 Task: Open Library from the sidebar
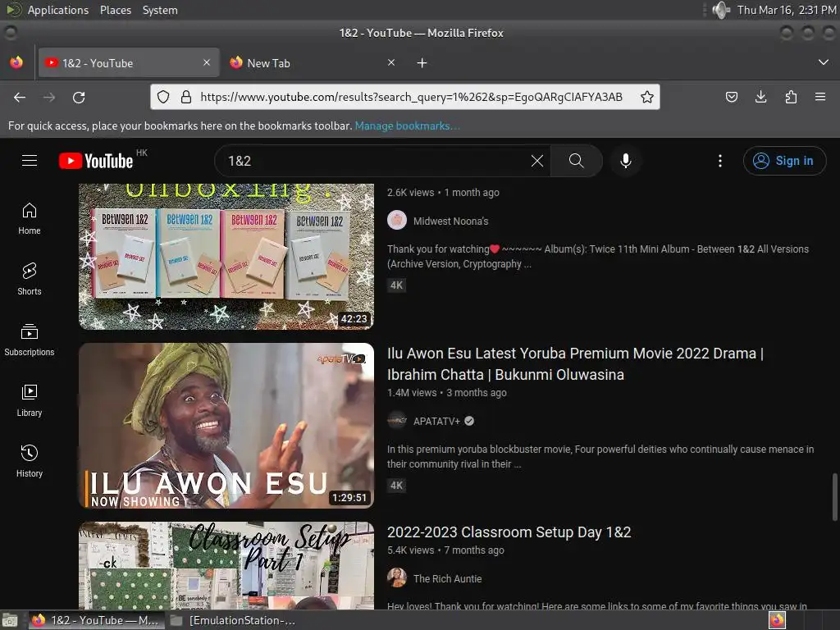[30, 400]
